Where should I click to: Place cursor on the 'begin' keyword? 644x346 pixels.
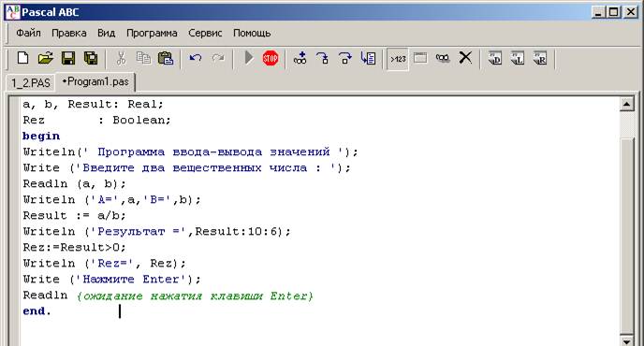41,137
